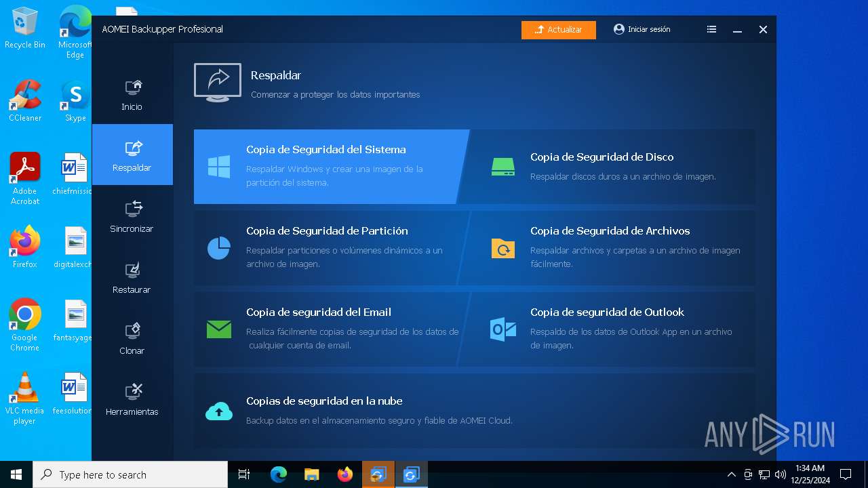Viewport: 868px width, 488px height.
Task: Click the Outlook backup icon
Action: (503, 329)
